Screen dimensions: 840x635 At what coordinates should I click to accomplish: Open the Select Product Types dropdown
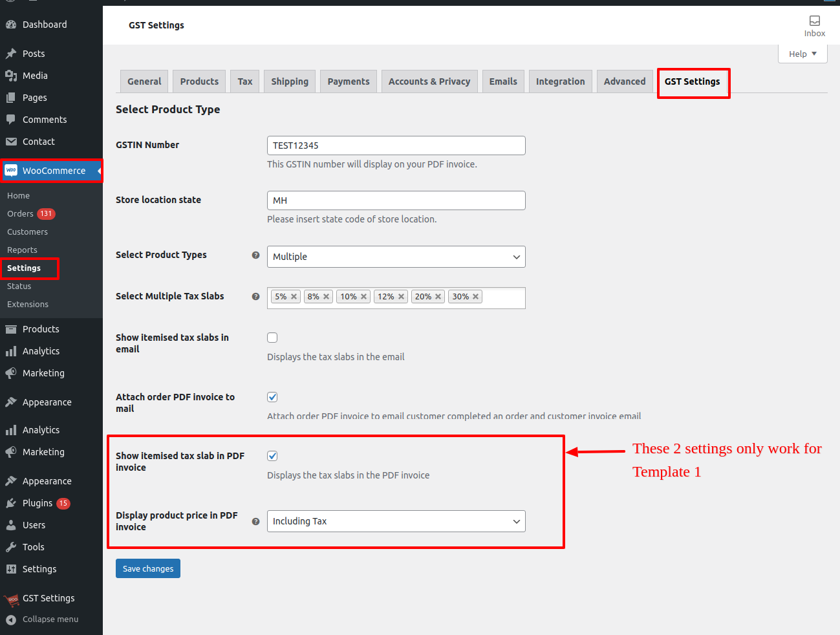tap(396, 257)
